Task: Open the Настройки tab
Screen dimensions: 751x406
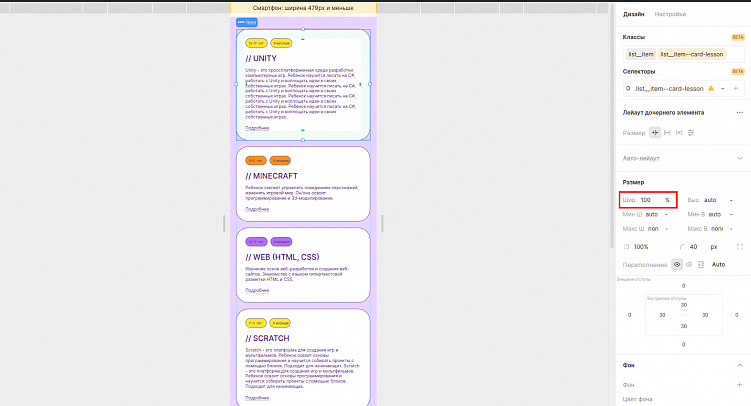Action: [670, 14]
